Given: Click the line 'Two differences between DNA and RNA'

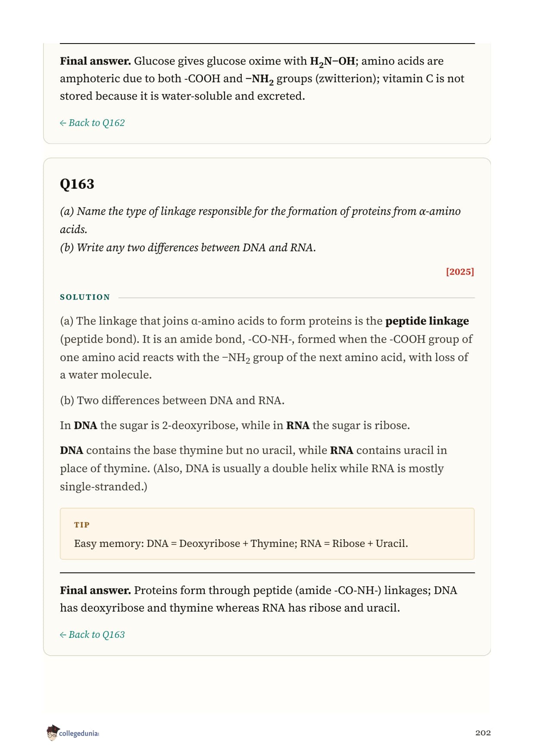Looking at the screenshot, I should point(172,400).
